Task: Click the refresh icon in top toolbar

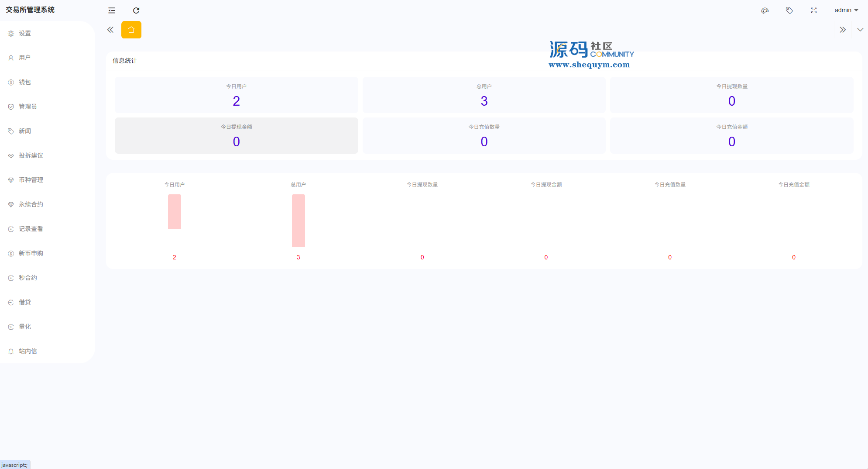Action: coord(136,10)
